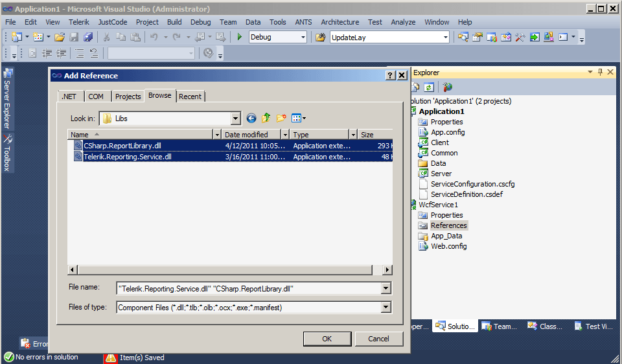Open the JustCode menu
The width and height of the screenshot is (622, 364).
tap(113, 22)
